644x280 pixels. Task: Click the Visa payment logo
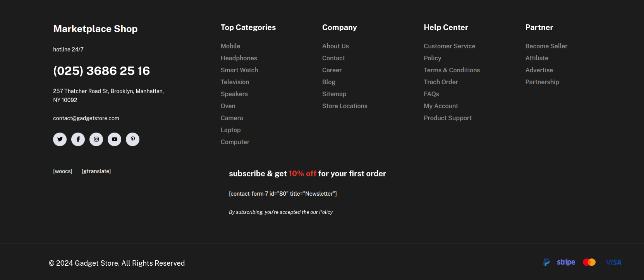(613, 263)
